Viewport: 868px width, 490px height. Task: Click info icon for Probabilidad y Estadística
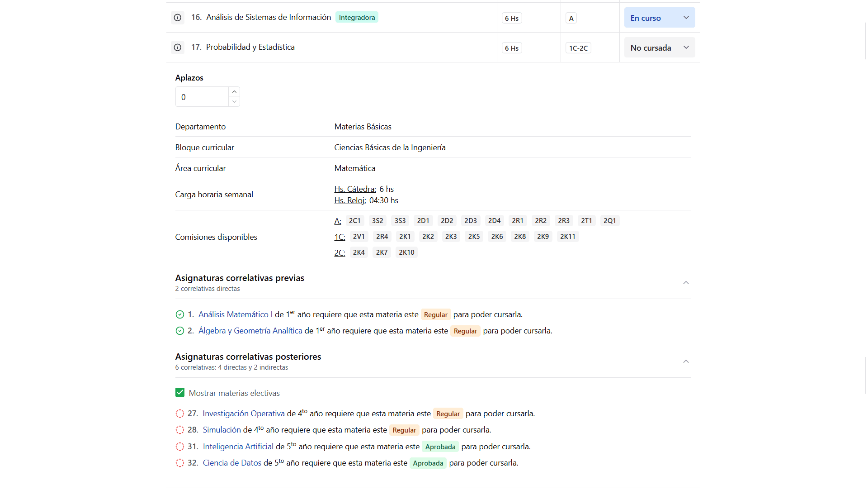pyautogui.click(x=178, y=48)
